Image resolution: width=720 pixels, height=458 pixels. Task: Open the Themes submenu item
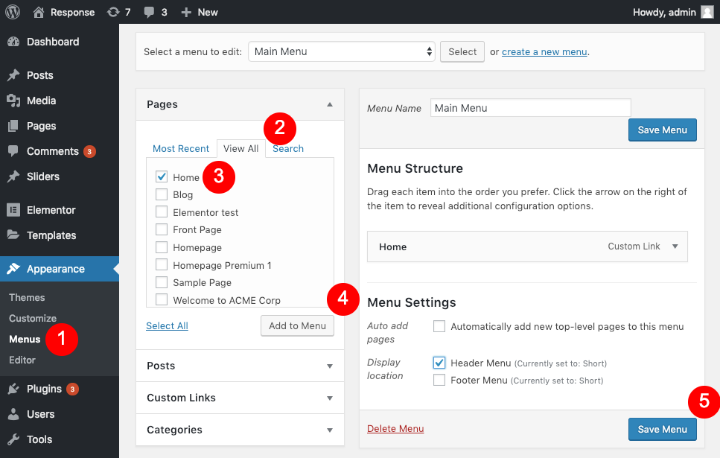[27, 297]
